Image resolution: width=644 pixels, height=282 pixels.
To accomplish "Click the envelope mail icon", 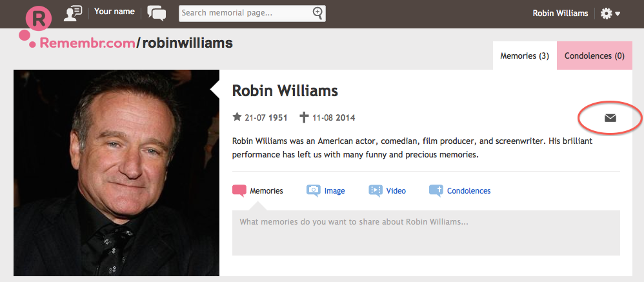I will pyautogui.click(x=610, y=117).
